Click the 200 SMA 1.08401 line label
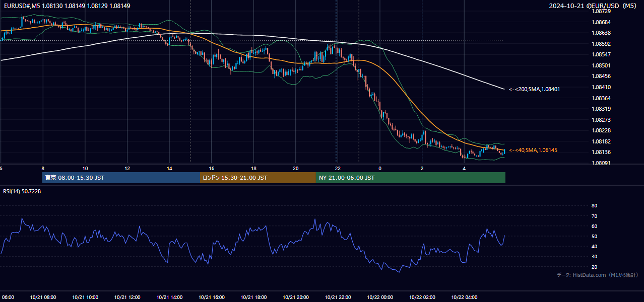 (534, 89)
